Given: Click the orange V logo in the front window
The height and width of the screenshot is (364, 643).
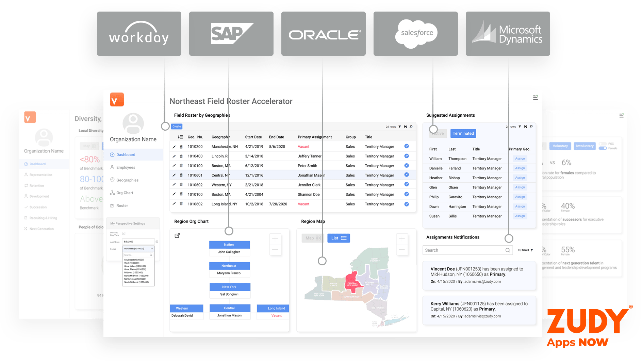Looking at the screenshot, I should (117, 99).
